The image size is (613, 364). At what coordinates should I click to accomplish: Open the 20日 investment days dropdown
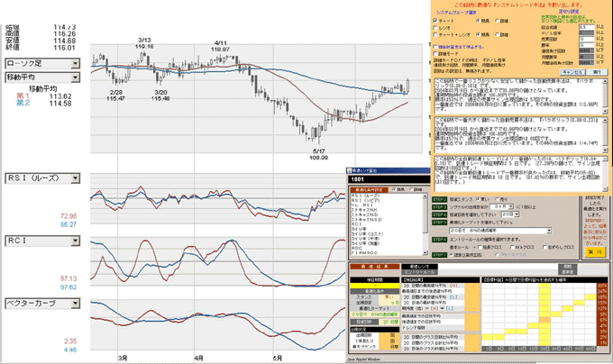(x=517, y=214)
